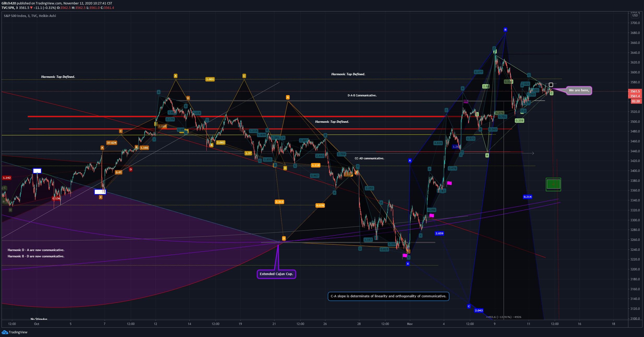Click the 'We are here,' callout bubble
Viewport: 644px width, 337px height.
pyautogui.click(x=579, y=90)
